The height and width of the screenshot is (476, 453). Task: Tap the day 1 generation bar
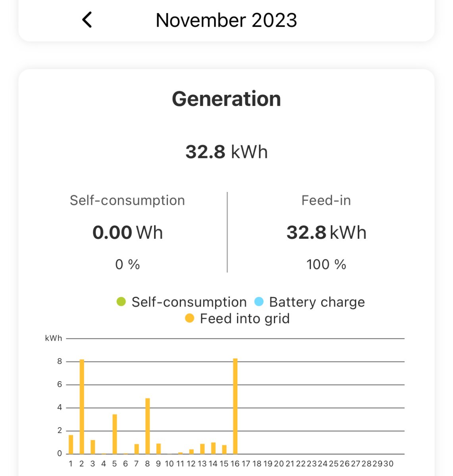pos(71,444)
